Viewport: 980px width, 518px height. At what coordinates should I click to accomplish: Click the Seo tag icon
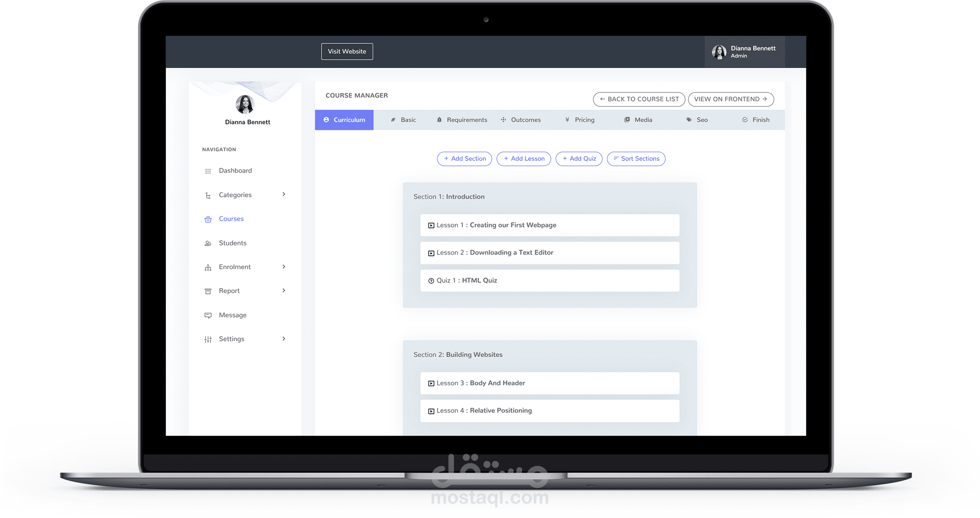coord(689,120)
